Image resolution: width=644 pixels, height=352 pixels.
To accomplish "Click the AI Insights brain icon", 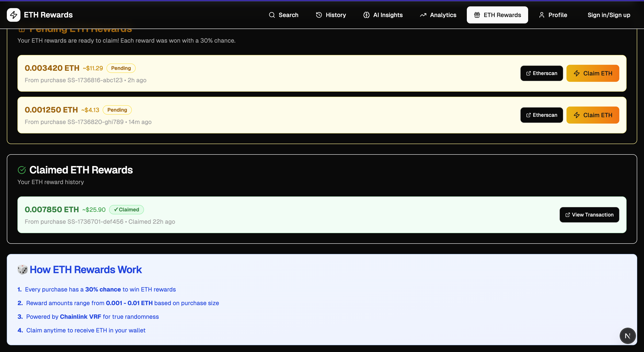I will tap(366, 15).
